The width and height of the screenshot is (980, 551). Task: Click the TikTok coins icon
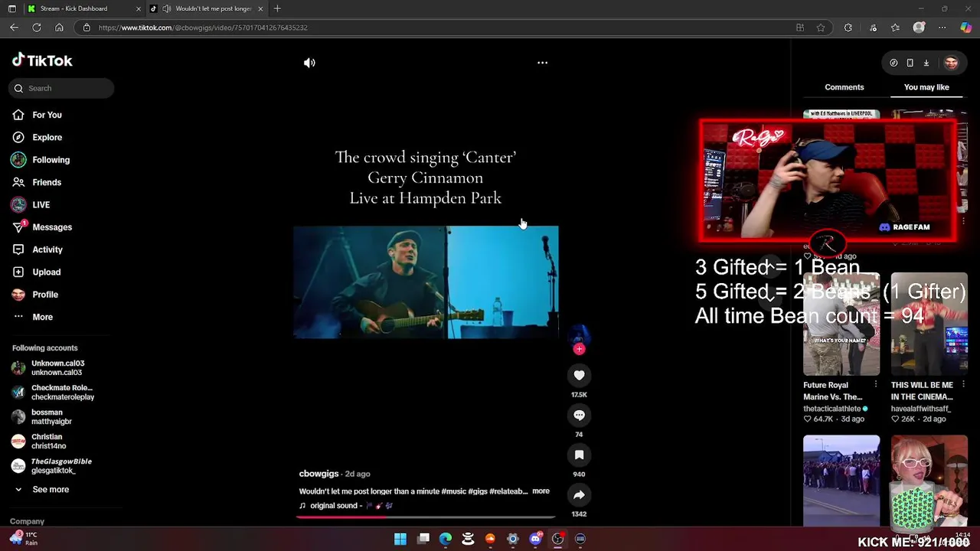coord(893,63)
